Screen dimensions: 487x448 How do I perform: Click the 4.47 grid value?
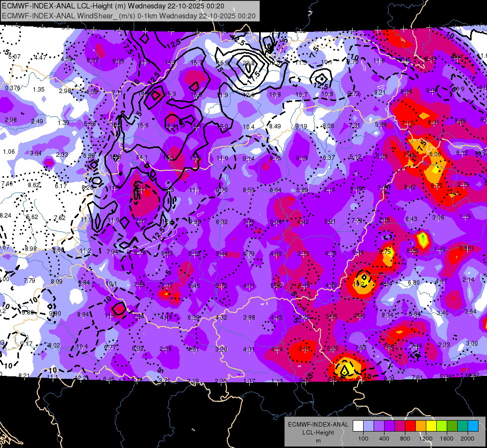click(x=40, y=57)
